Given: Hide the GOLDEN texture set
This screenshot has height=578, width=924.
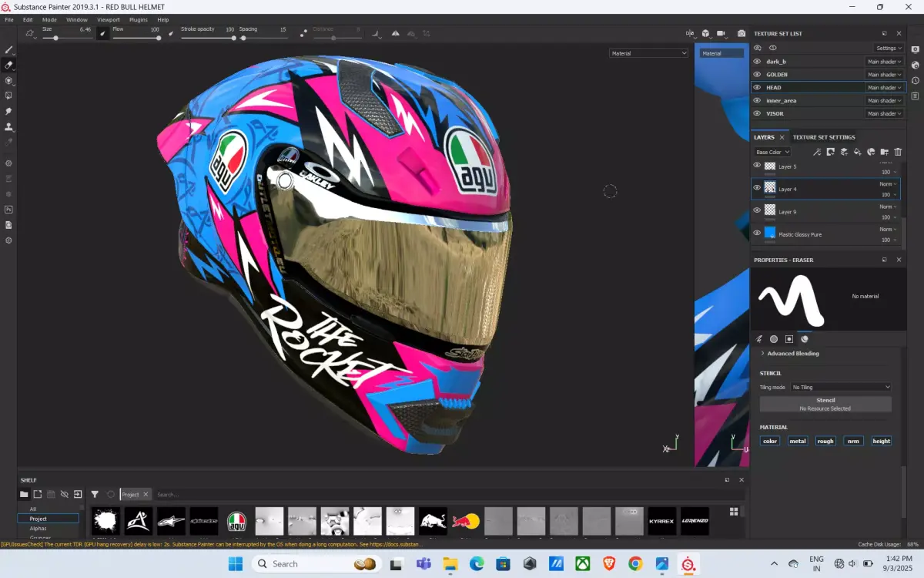Looking at the screenshot, I should [757, 74].
